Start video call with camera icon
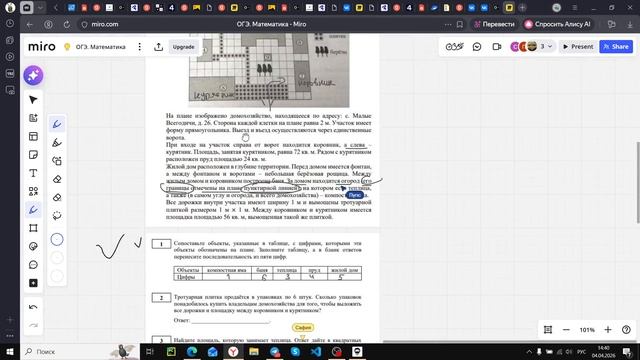 (x=497, y=47)
